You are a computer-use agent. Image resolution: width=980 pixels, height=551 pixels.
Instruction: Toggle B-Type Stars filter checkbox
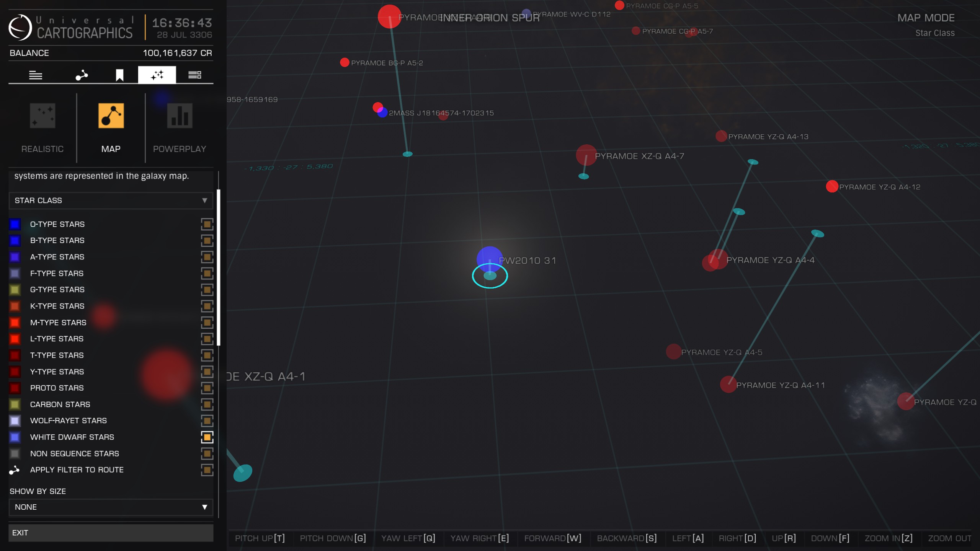207,241
